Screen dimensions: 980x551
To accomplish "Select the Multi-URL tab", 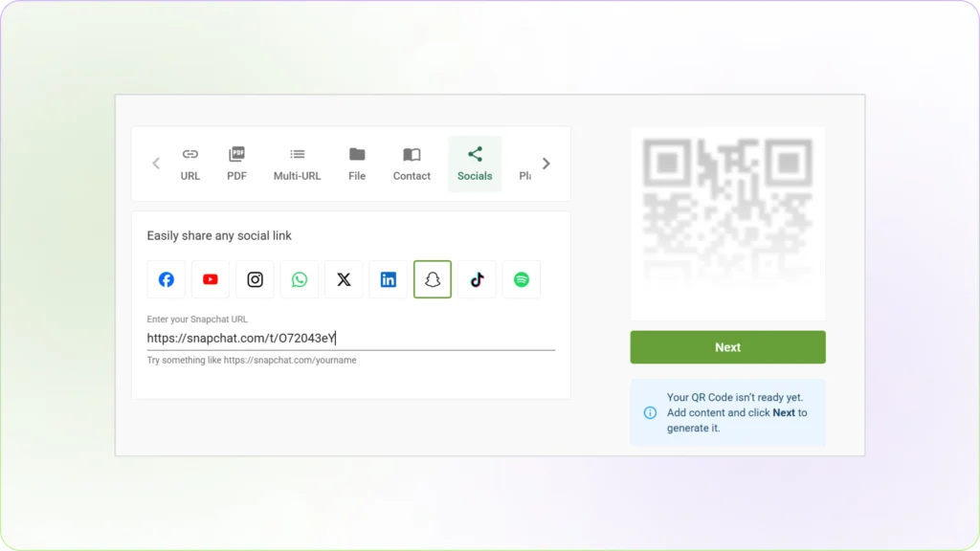I will [x=297, y=163].
